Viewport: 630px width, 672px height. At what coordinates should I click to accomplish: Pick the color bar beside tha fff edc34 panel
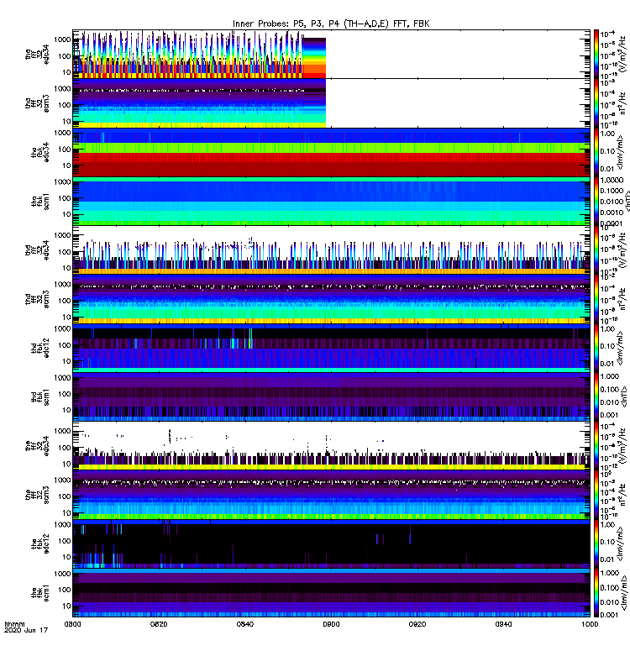coord(596,55)
